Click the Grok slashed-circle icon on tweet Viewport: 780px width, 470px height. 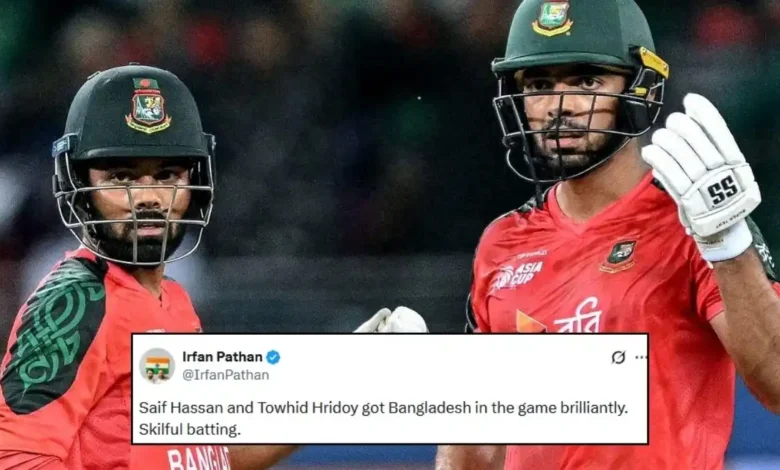[x=618, y=357]
